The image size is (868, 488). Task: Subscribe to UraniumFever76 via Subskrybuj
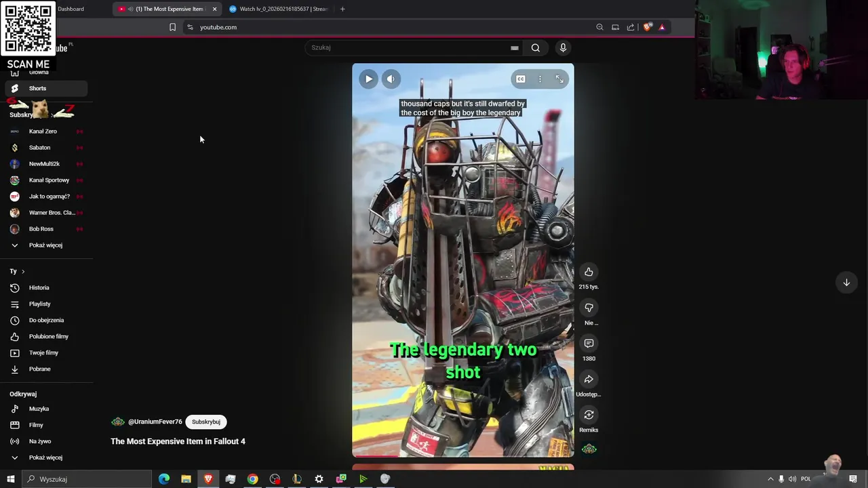click(206, 422)
